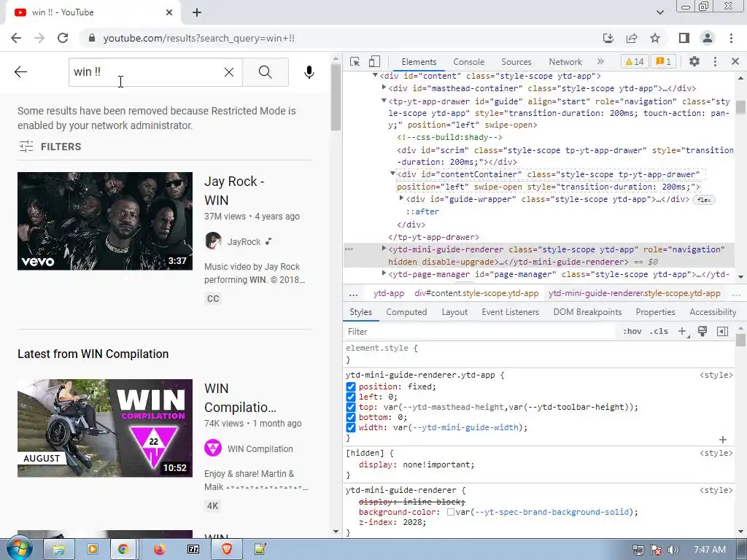Click the styles Filter input
747x560 pixels.
(x=480, y=332)
